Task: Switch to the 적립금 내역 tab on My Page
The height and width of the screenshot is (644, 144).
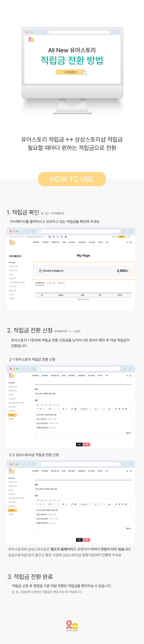Action: pos(61,283)
